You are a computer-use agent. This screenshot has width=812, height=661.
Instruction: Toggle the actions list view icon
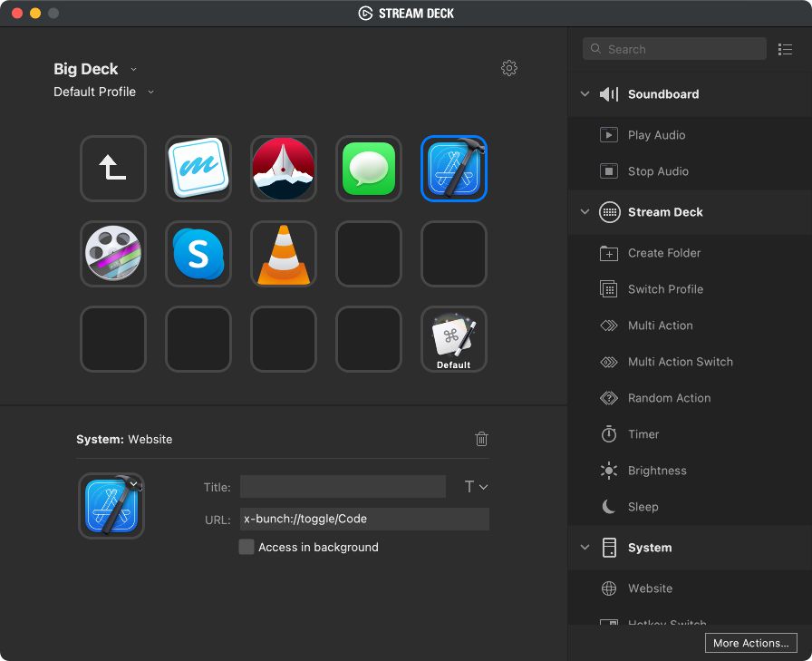(x=785, y=49)
